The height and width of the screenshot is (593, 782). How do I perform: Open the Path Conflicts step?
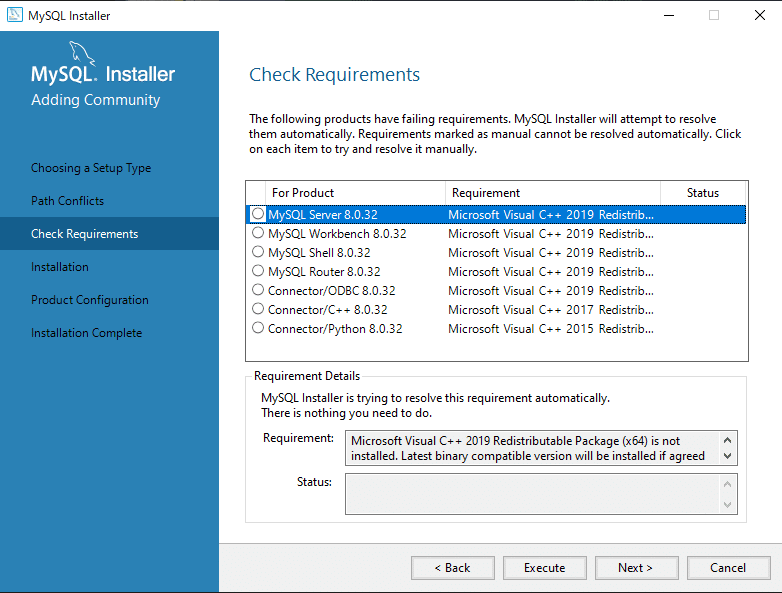coord(67,200)
